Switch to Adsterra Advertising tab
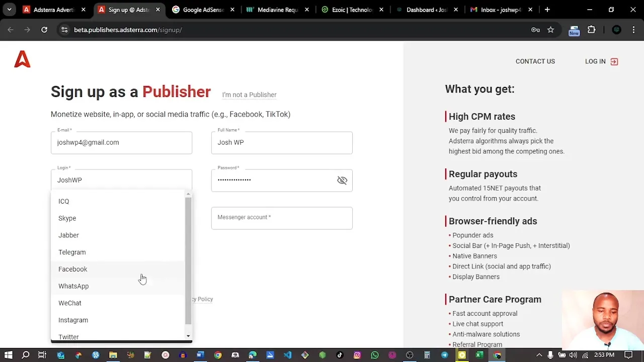 pyautogui.click(x=54, y=10)
